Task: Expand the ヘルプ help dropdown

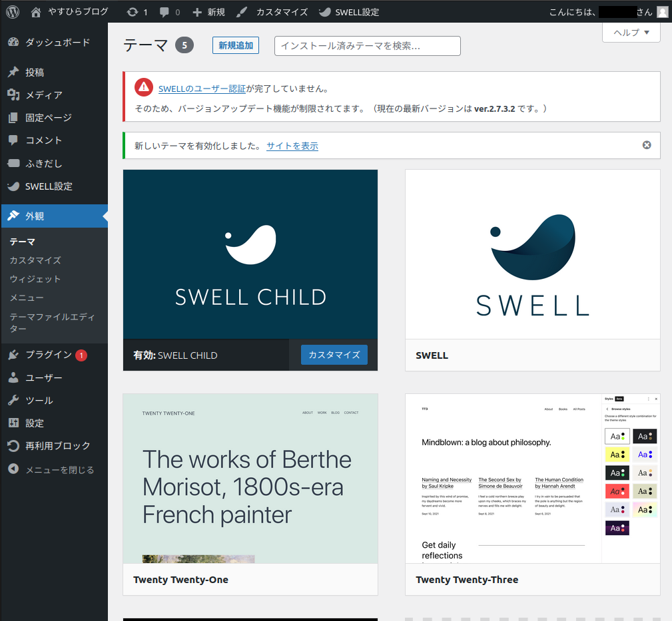Action: (x=631, y=33)
